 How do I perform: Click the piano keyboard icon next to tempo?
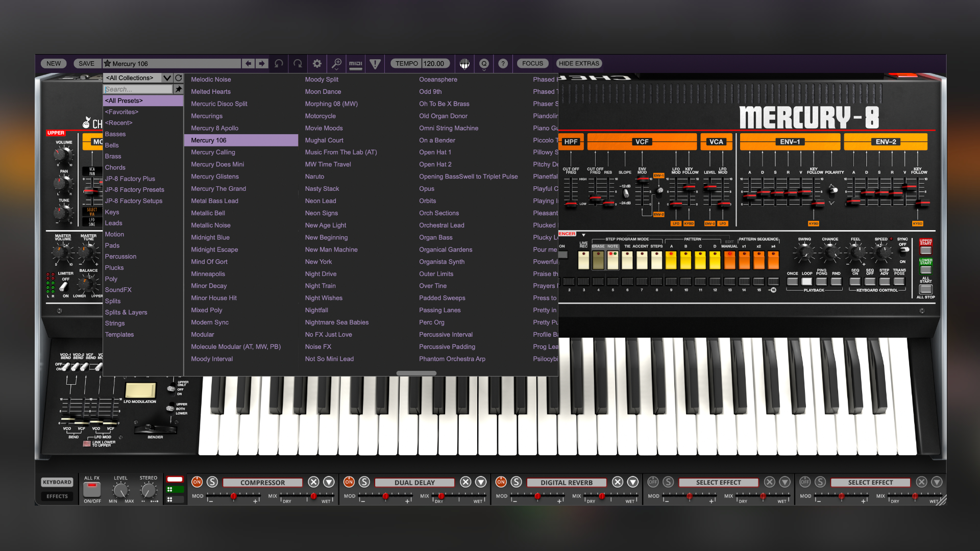[x=464, y=63]
